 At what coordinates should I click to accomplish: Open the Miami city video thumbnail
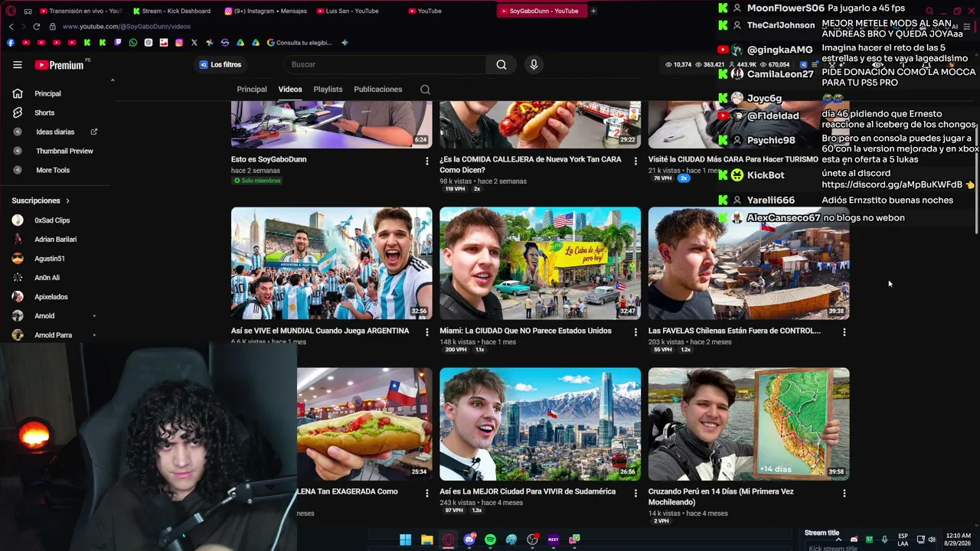[541, 263]
